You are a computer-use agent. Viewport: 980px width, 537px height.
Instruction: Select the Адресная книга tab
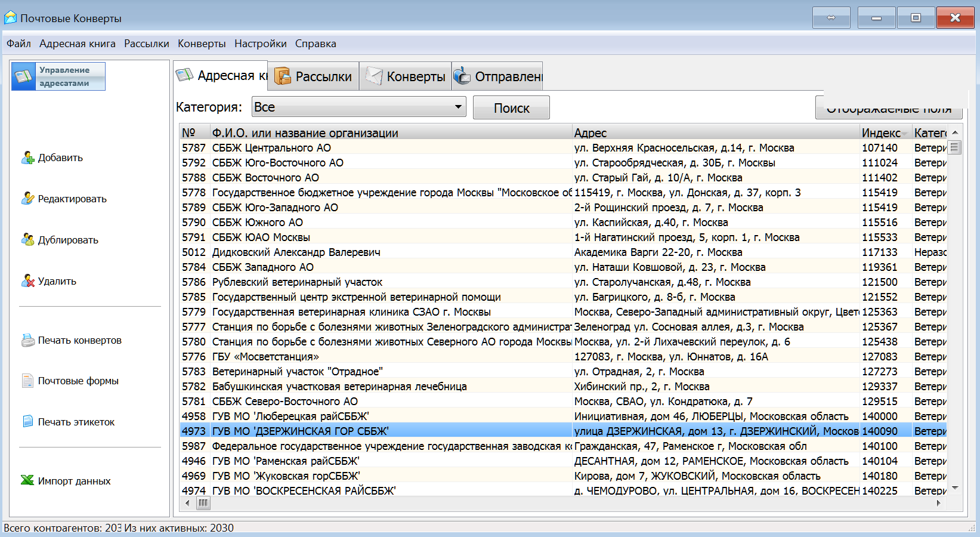click(x=221, y=76)
